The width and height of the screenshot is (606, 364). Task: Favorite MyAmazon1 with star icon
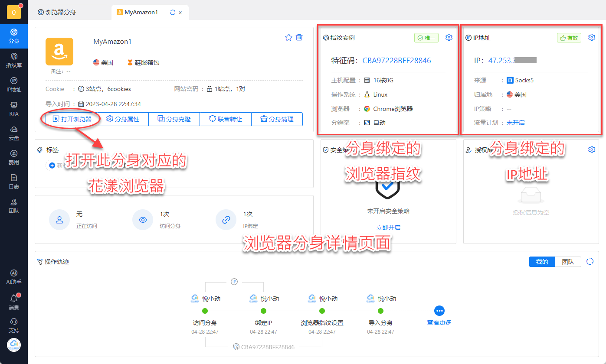[x=288, y=37]
